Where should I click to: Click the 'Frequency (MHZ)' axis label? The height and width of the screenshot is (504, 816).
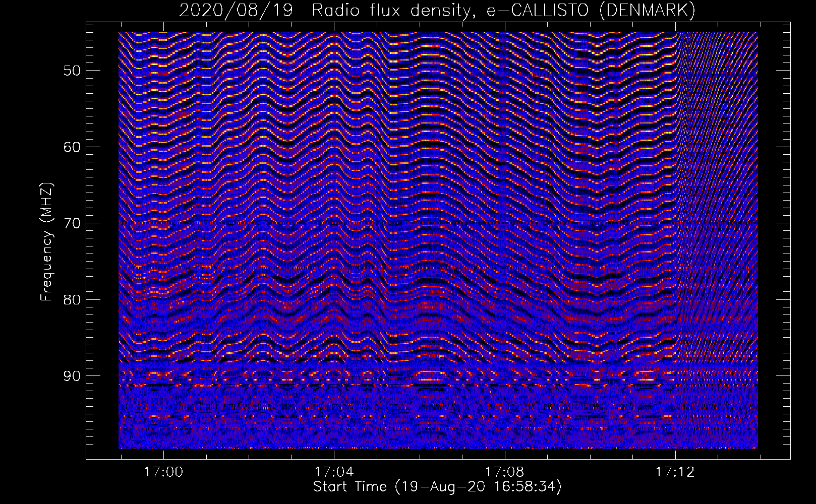point(46,242)
